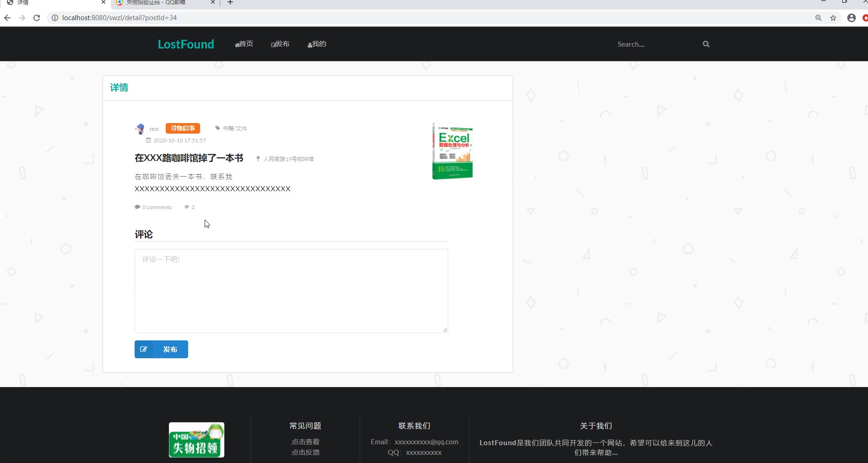Click the address bar URL
Image resolution: width=868 pixels, height=463 pixels.
tap(119, 18)
